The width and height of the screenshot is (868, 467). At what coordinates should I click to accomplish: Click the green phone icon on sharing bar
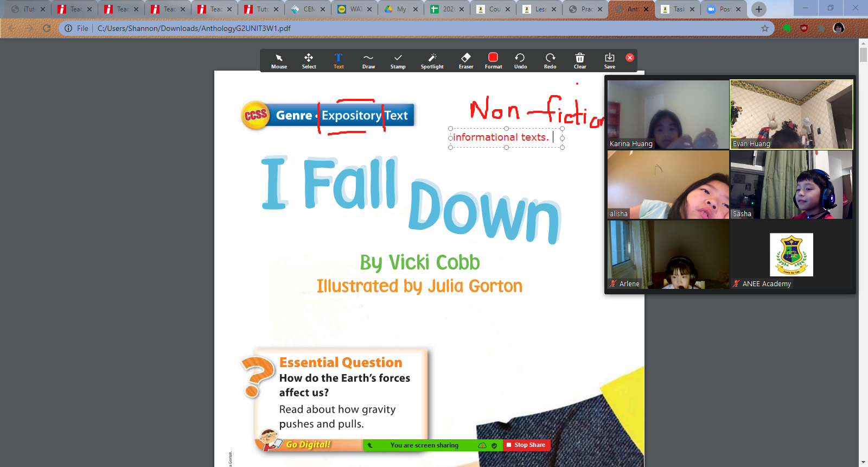[x=370, y=445]
